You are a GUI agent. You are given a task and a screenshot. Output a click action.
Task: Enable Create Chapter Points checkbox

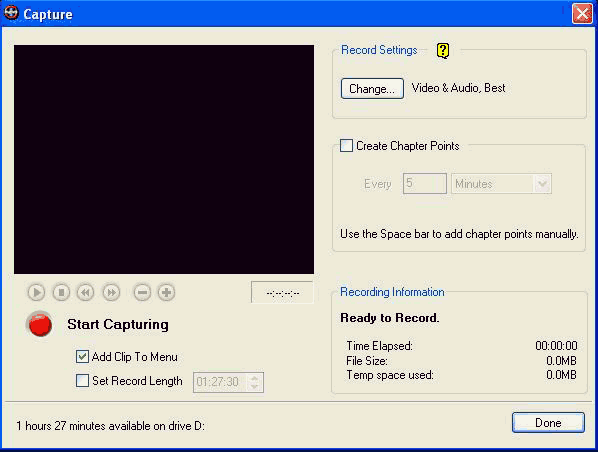(x=346, y=145)
